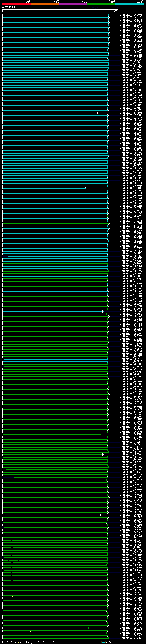Select hit label UniRef100_C4MB46

point(131,610)
